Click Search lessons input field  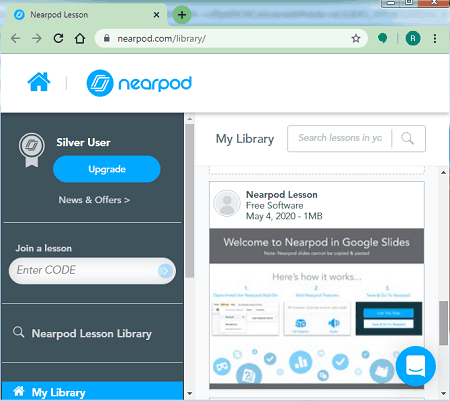tap(339, 138)
